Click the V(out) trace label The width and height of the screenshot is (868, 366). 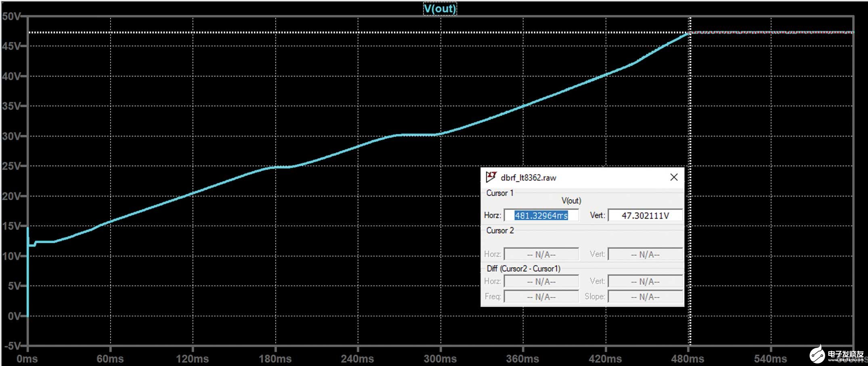pos(440,8)
